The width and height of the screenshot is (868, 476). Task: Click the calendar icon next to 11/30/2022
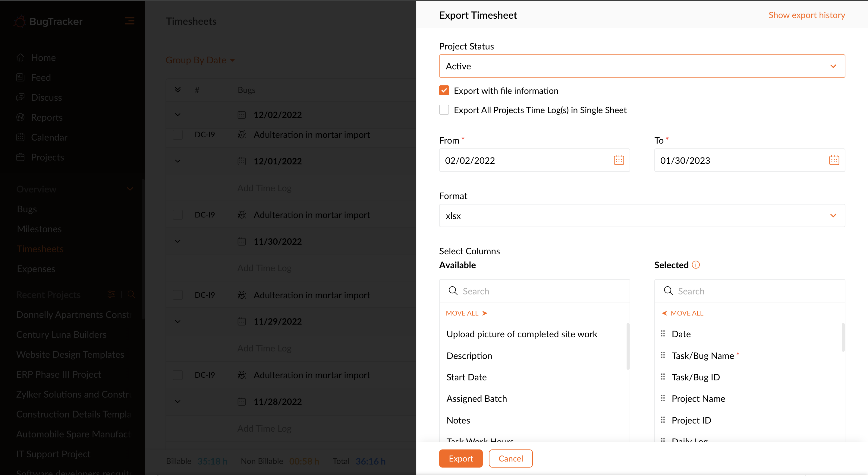click(x=242, y=242)
